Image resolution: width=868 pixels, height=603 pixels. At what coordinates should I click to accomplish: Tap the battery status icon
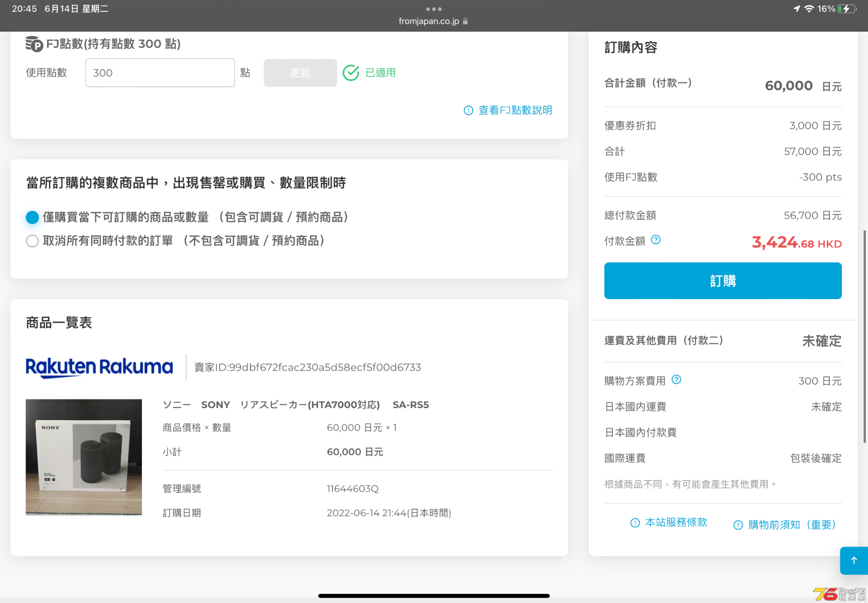847,9
